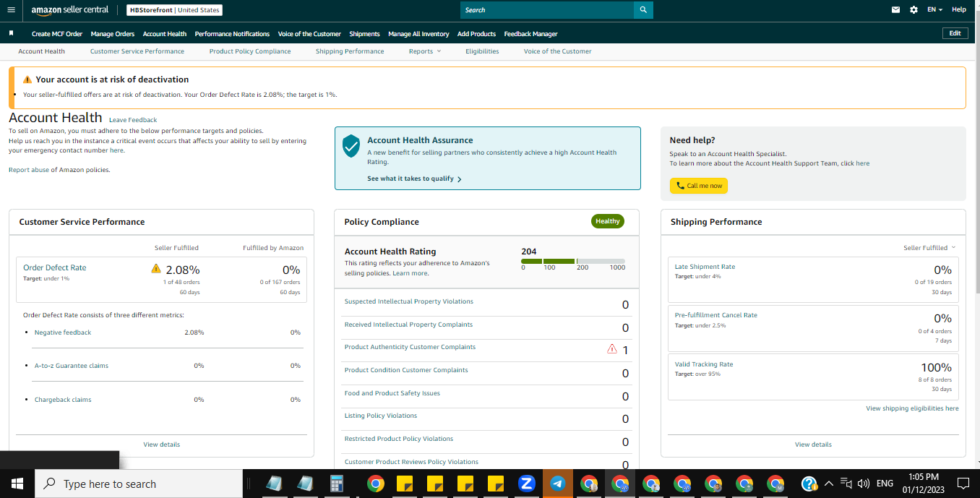Image resolution: width=980 pixels, height=498 pixels.
Task: Click the taskbar Get Help icon
Action: 810,484
